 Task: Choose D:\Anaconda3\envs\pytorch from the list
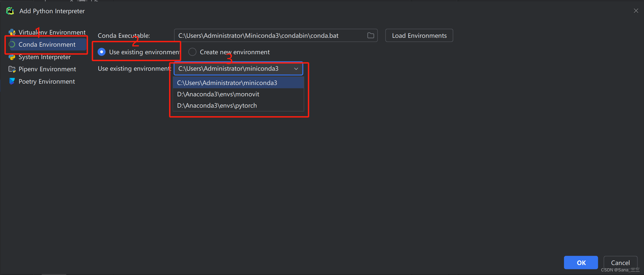coord(217,105)
